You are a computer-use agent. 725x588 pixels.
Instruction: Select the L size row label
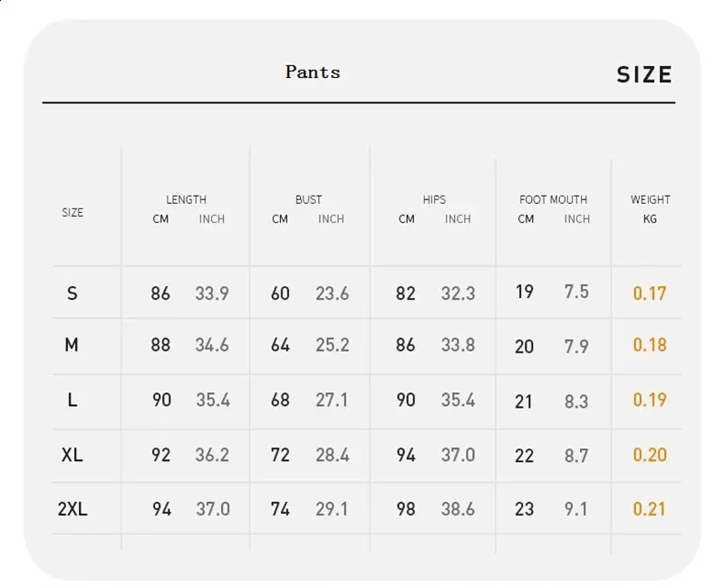[72, 400]
